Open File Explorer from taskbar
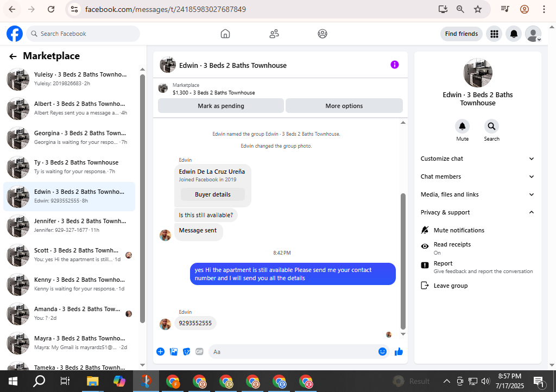The image size is (556, 392). [x=92, y=381]
